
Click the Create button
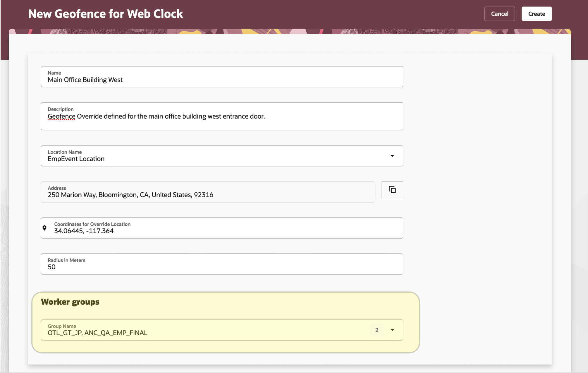536,13
